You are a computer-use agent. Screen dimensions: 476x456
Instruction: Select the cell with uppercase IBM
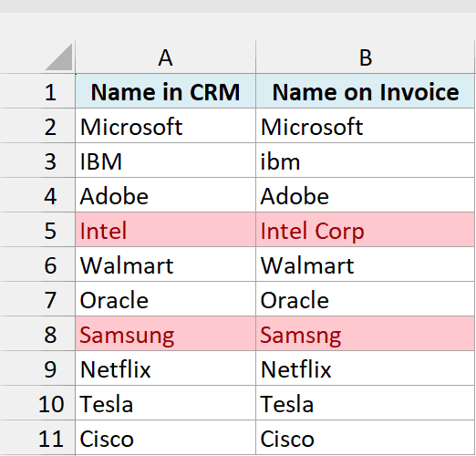point(165,161)
